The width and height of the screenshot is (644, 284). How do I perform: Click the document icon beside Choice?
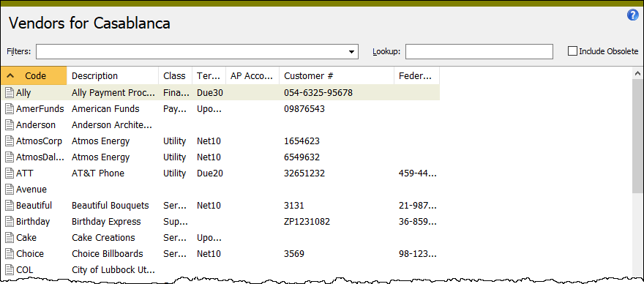pyautogui.click(x=10, y=253)
